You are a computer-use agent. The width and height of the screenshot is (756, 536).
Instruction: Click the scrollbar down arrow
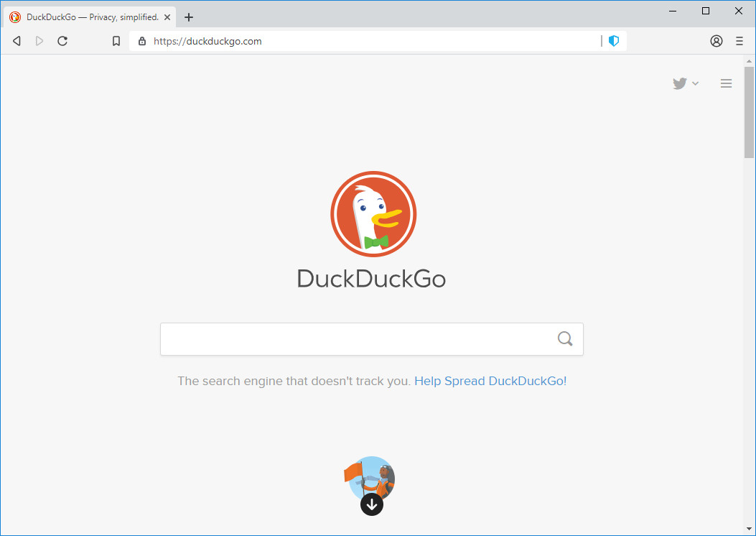[x=749, y=530]
